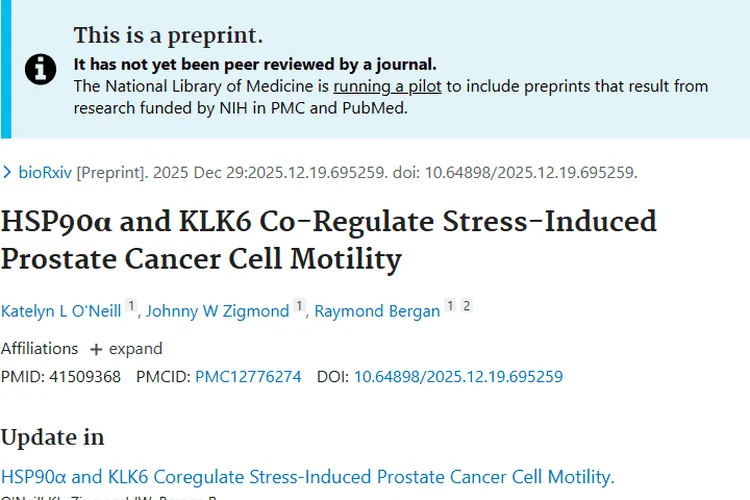
Task: Click affiliation superscript 2 after Bergan
Action: click(466, 307)
